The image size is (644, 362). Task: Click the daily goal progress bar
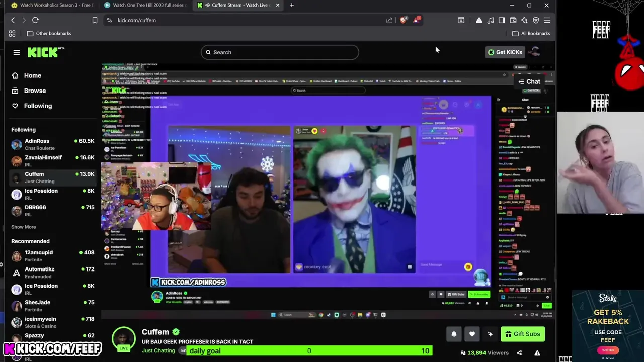point(309,351)
